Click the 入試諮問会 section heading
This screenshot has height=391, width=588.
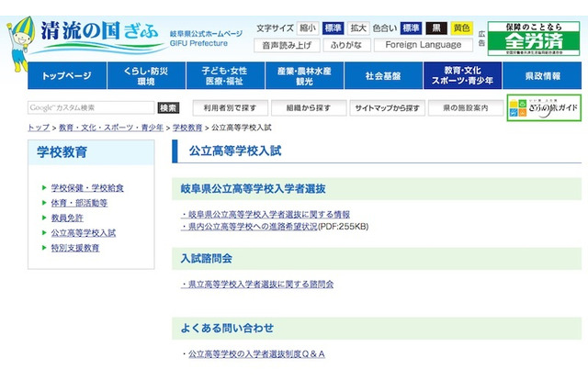206,259
